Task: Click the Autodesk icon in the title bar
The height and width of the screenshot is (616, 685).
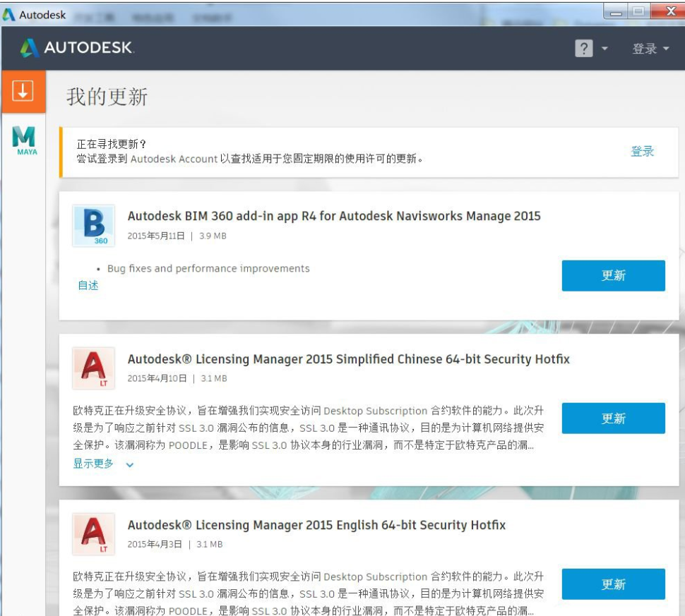Action: coord(8,14)
